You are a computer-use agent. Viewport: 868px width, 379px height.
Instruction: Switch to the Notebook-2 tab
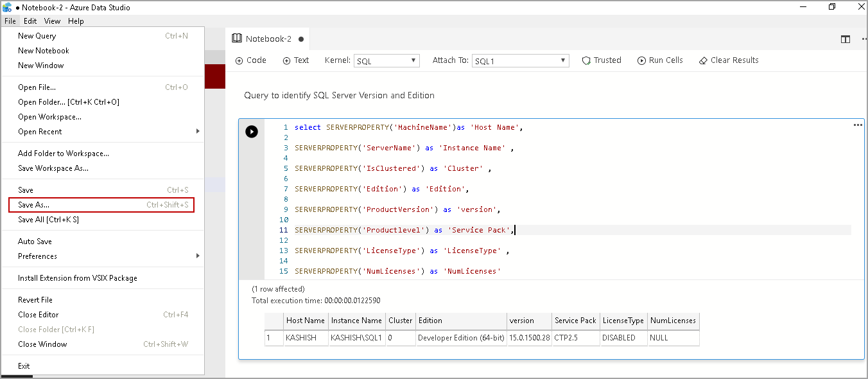pos(268,39)
